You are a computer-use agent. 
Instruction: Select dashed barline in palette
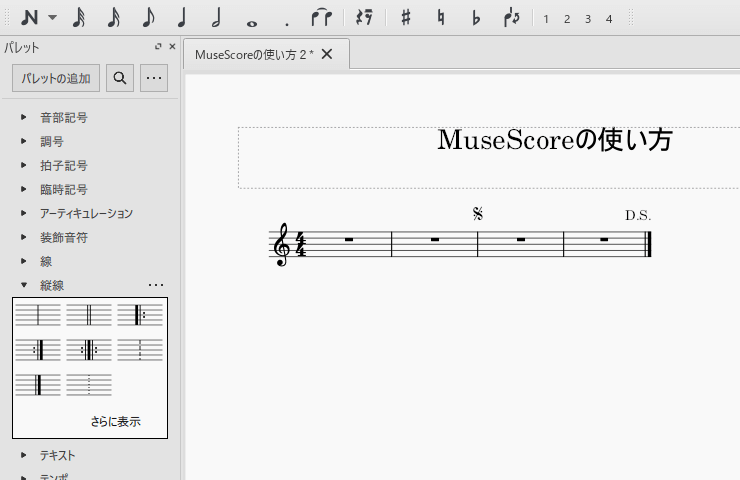coord(140,350)
